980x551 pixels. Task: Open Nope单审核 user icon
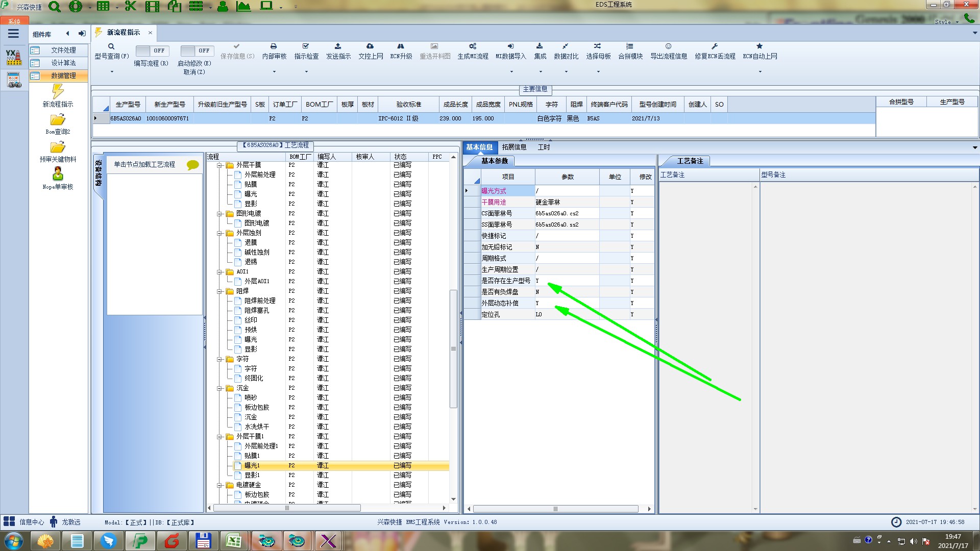tap(58, 174)
